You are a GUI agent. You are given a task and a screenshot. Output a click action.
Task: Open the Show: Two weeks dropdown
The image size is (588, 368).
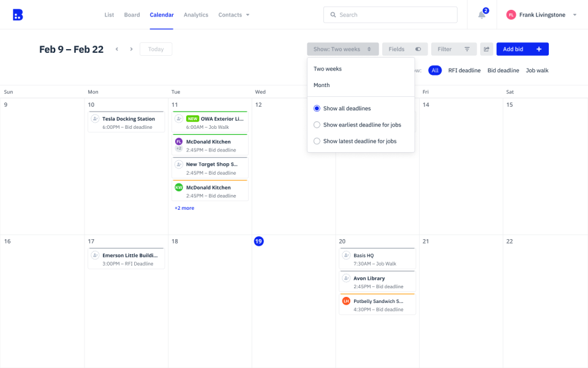point(342,49)
